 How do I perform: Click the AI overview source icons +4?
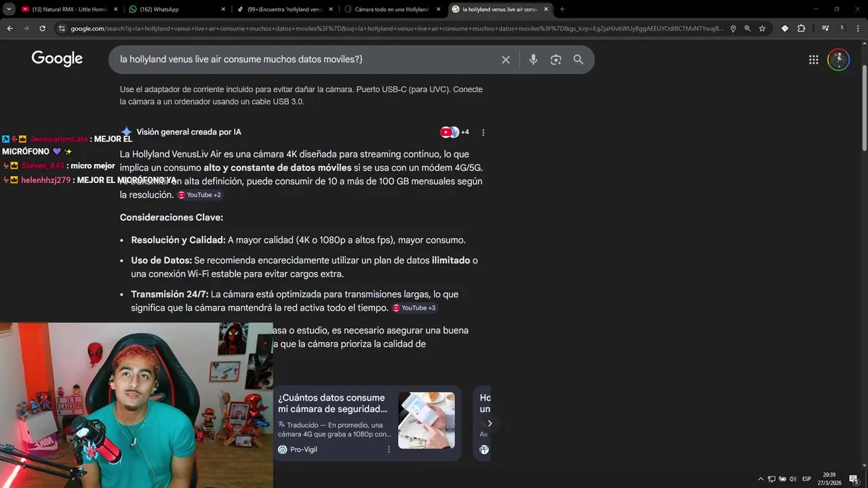pyautogui.click(x=454, y=132)
